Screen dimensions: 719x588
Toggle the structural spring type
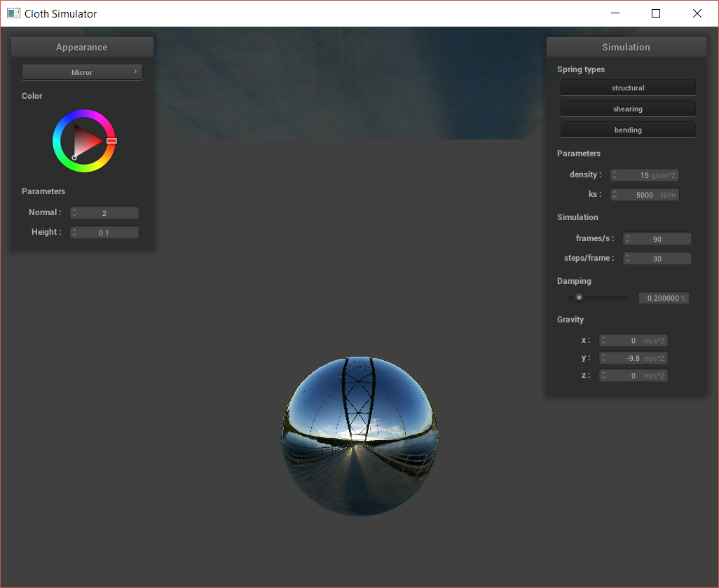pos(628,88)
